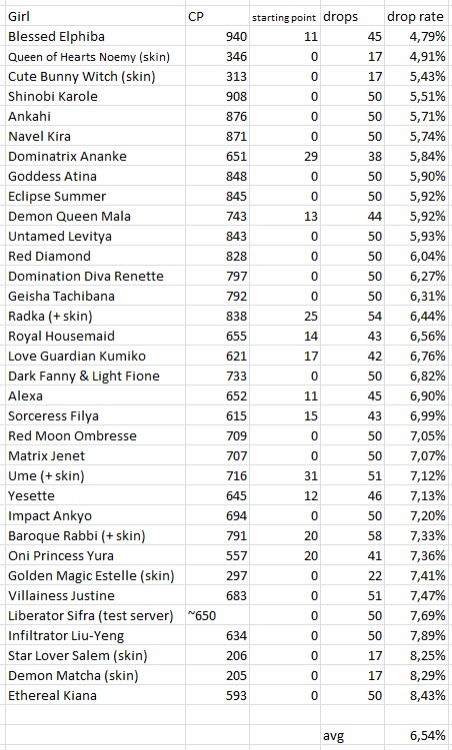
Task: Select Ethereal Kiana drop rate 8,43%
Action: tap(418, 695)
